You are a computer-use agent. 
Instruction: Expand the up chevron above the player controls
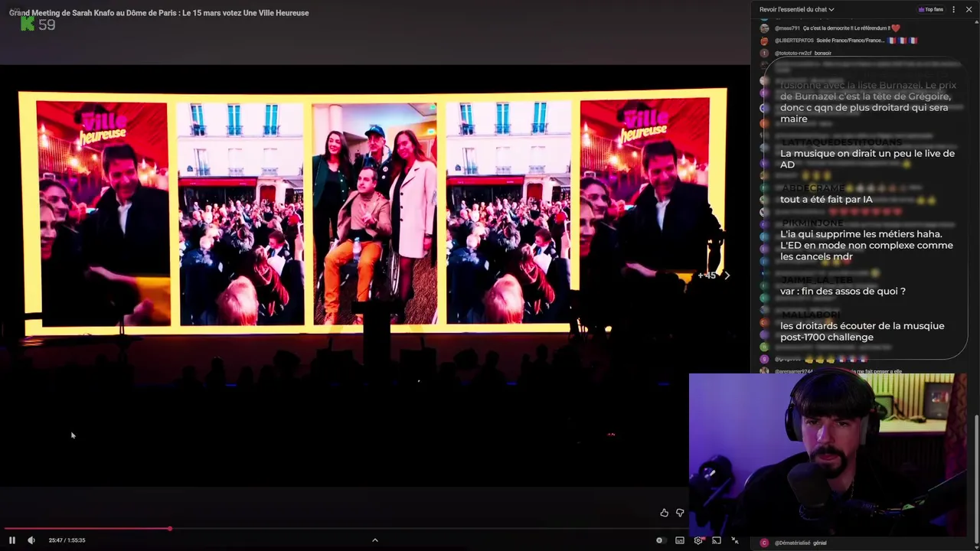click(x=375, y=540)
